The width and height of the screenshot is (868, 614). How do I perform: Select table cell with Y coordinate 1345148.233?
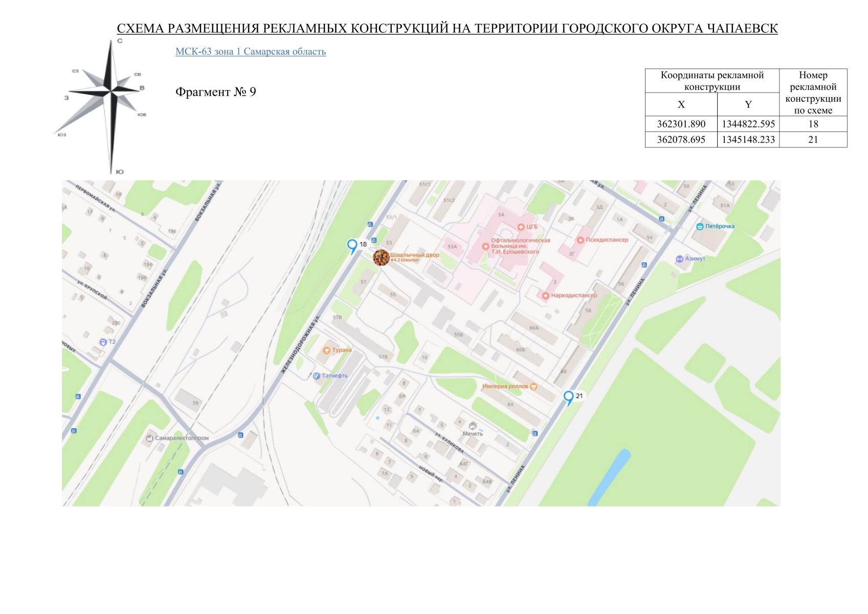[x=748, y=140]
